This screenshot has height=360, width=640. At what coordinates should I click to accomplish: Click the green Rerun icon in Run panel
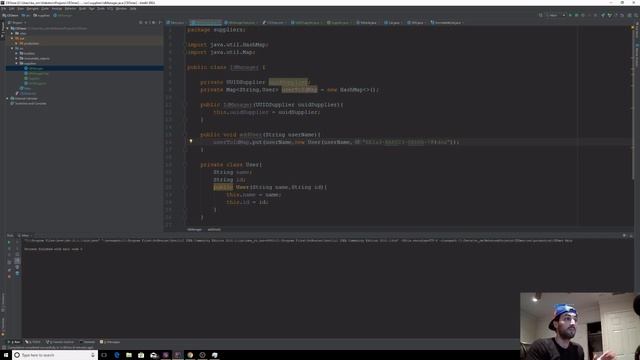pyautogui.click(x=9, y=242)
